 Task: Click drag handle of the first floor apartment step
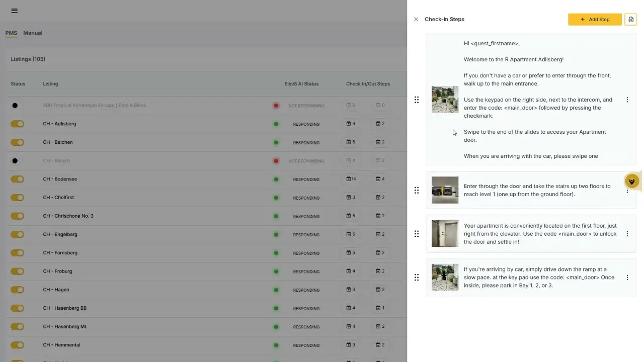(x=417, y=234)
